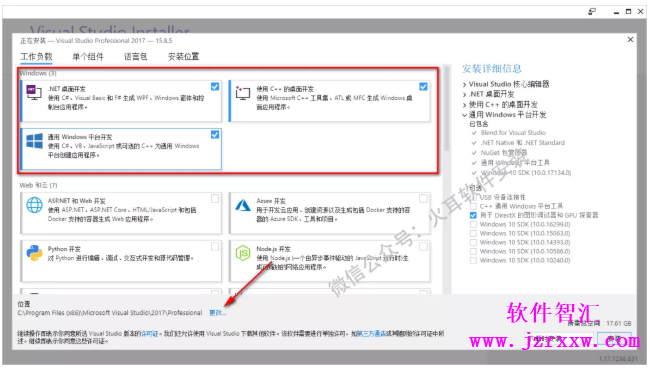Check Windows 10 SDK (10.0.10586.0)
This screenshot has height=368, width=650.
point(473,251)
